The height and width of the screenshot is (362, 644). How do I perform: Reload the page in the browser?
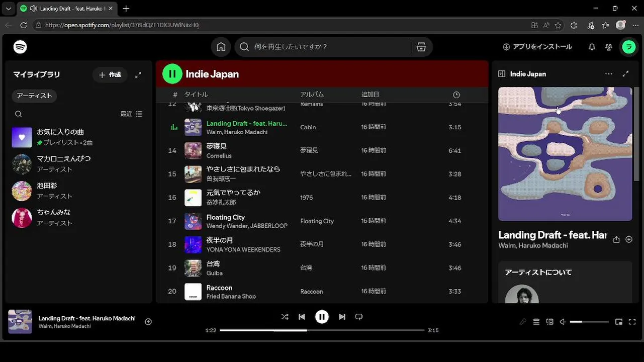click(24, 25)
